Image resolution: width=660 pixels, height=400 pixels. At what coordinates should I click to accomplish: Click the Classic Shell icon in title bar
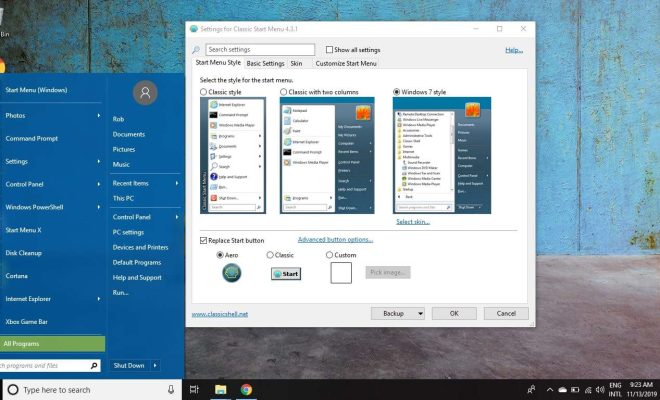(x=194, y=29)
